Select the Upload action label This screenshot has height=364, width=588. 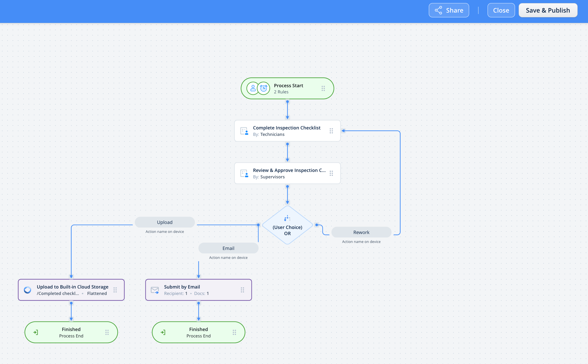[x=165, y=222]
